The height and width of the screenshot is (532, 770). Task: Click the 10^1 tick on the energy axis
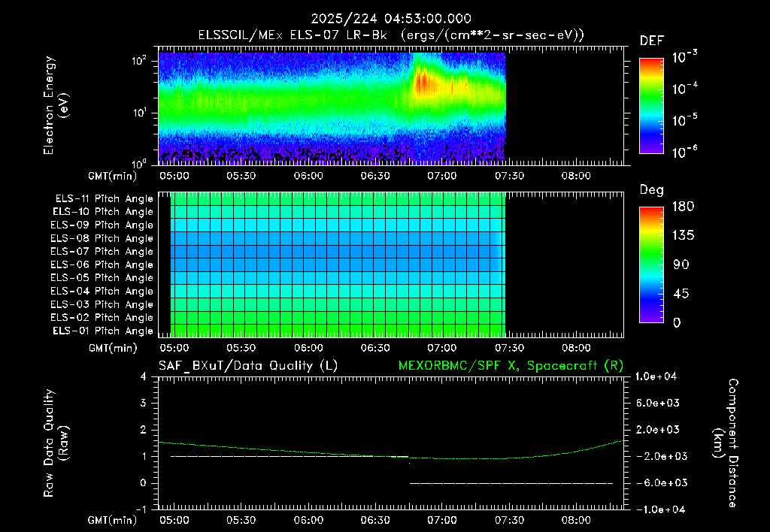coord(140,113)
